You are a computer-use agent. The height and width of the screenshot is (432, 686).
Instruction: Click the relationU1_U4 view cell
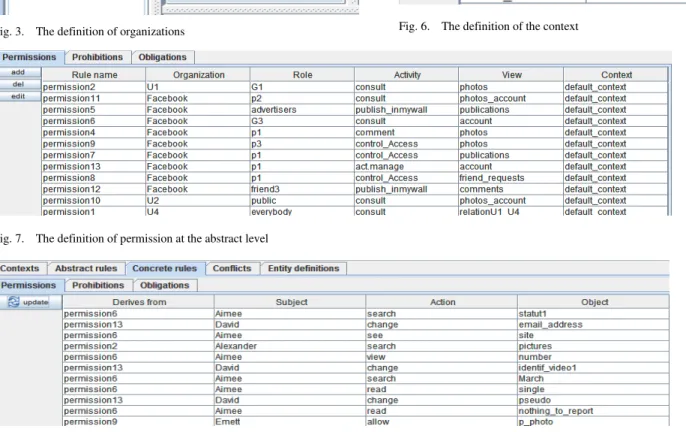[x=511, y=211]
